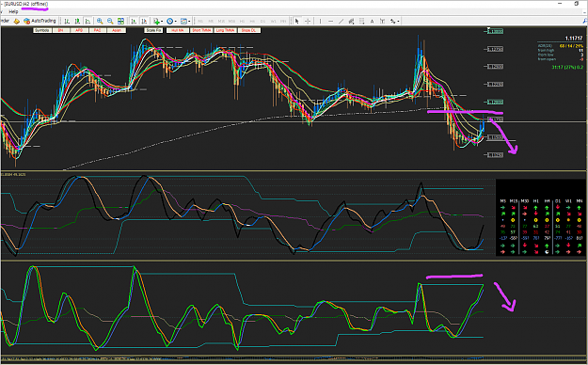This screenshot has height=365, width=588.
Task: Select the trendline tool
Action: (x=341, y=21)
